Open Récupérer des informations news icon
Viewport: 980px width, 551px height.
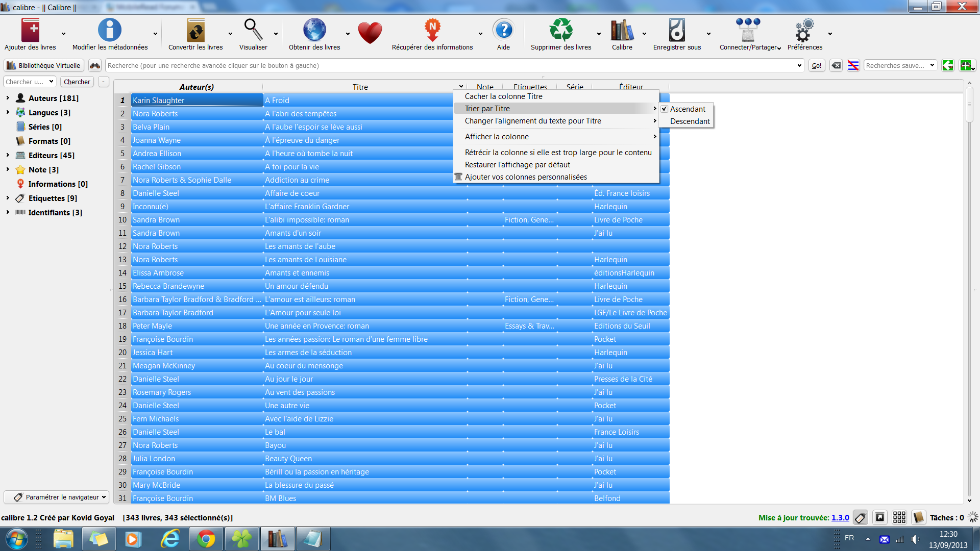[432, 30]
